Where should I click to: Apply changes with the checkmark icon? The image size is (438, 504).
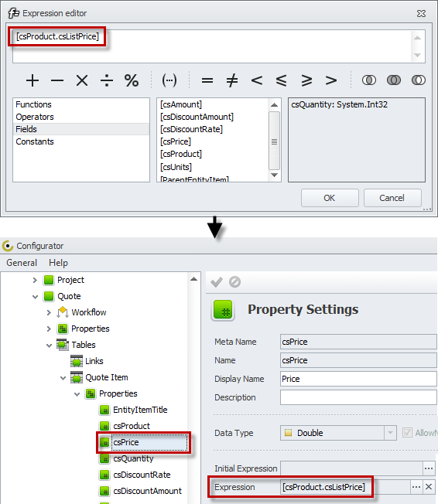coord(216,282)
